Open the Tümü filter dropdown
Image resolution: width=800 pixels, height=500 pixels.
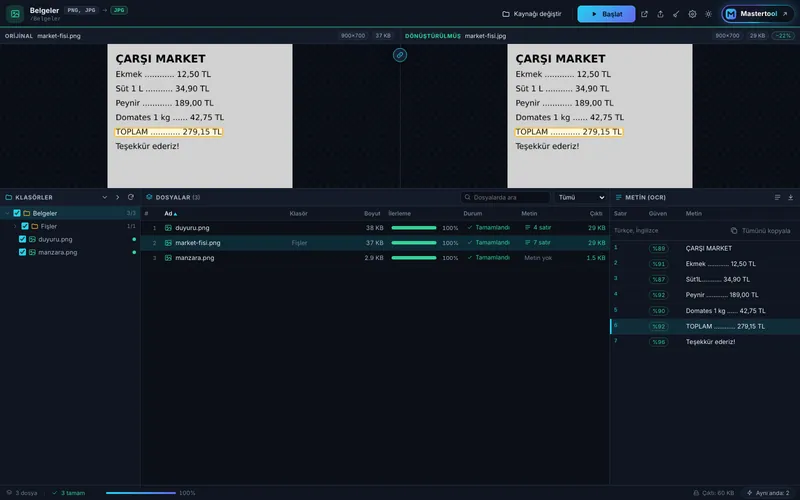coord(581,197)
